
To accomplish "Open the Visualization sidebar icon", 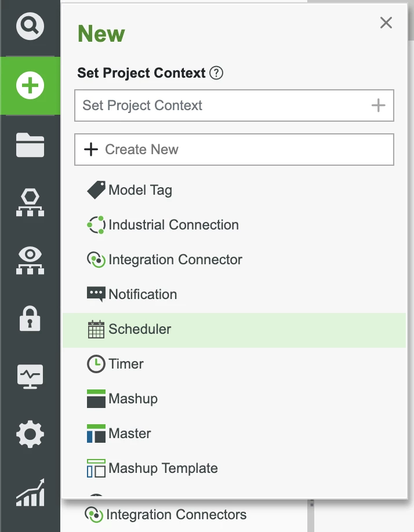I will [30, 260].
